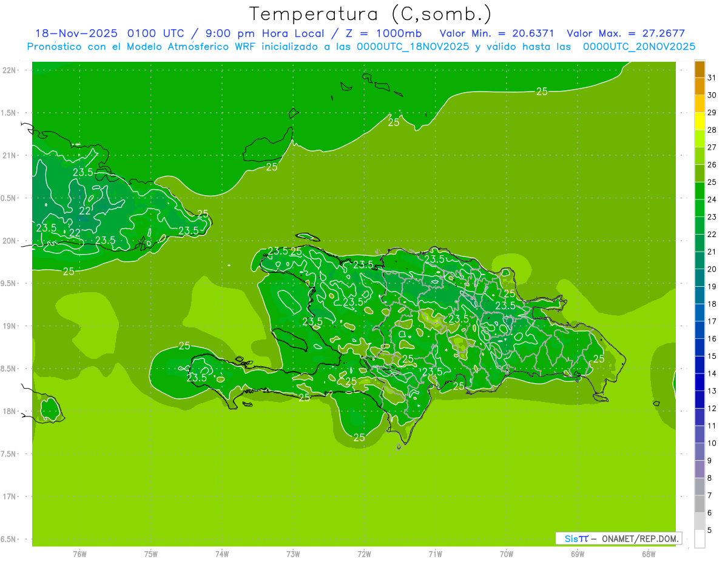
Task: Click the legend value label "25" on color bar
Action: [712, 182]
